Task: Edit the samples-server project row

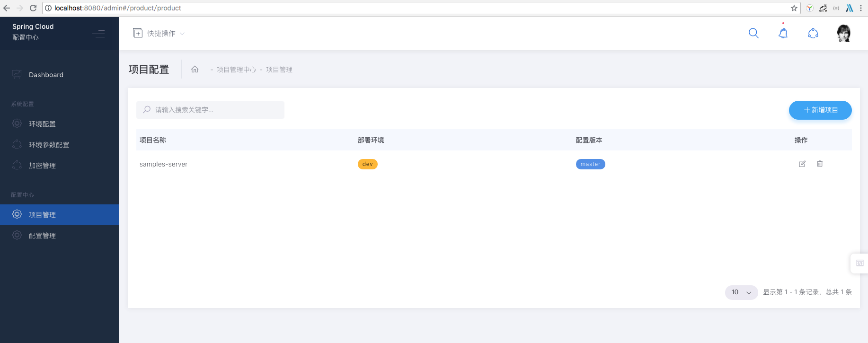Action: 802,164
